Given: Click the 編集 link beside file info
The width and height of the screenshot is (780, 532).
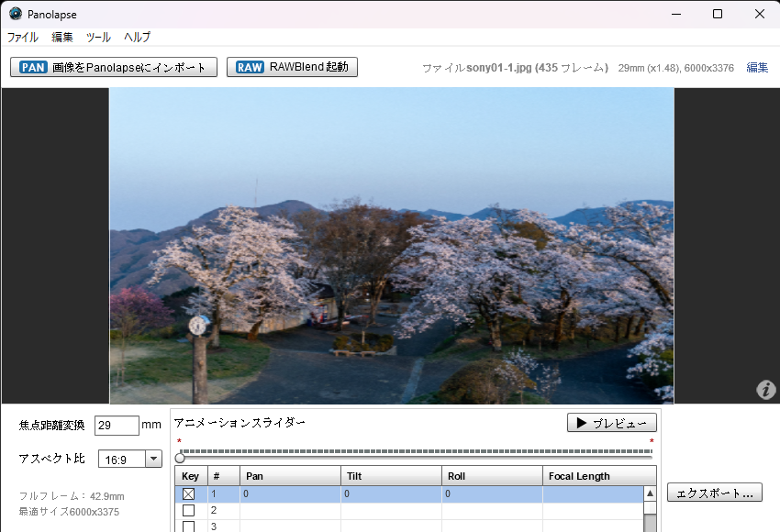Looking at the screenshot, I should click(x=757, y=68).
